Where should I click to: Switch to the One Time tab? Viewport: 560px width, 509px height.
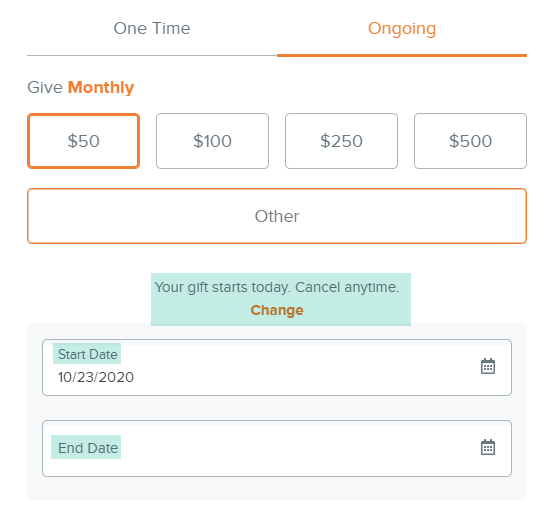152,28
